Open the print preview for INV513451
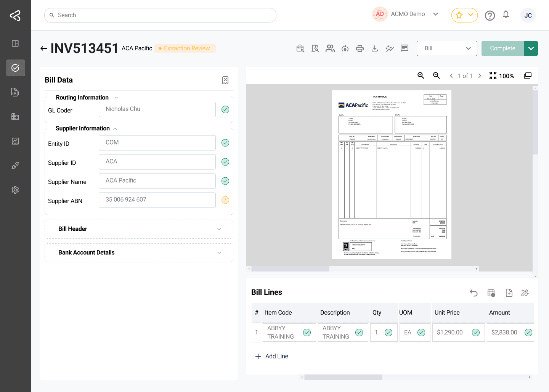 (360, 48)
